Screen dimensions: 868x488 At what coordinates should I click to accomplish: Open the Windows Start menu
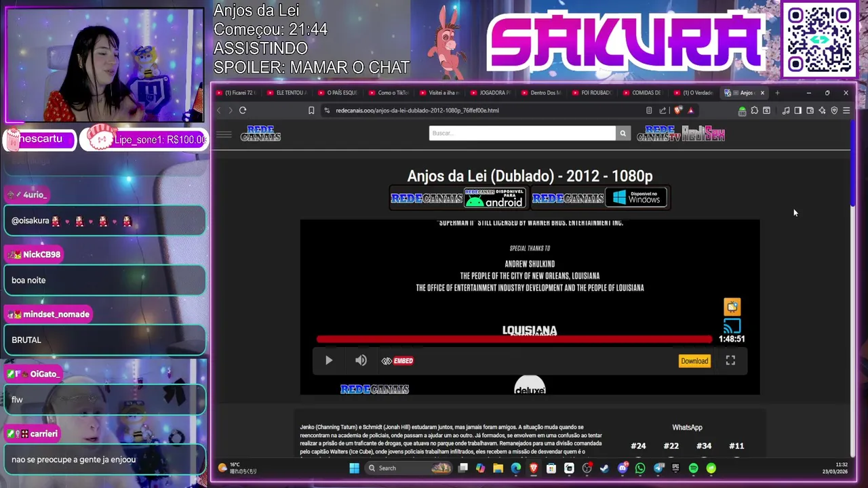(354, 468)
